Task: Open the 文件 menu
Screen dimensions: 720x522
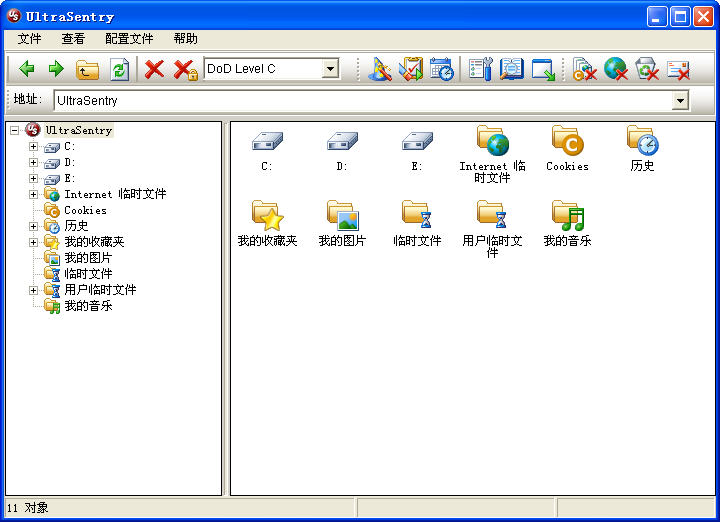Action: pyautogui.click(x=29, y=39)
